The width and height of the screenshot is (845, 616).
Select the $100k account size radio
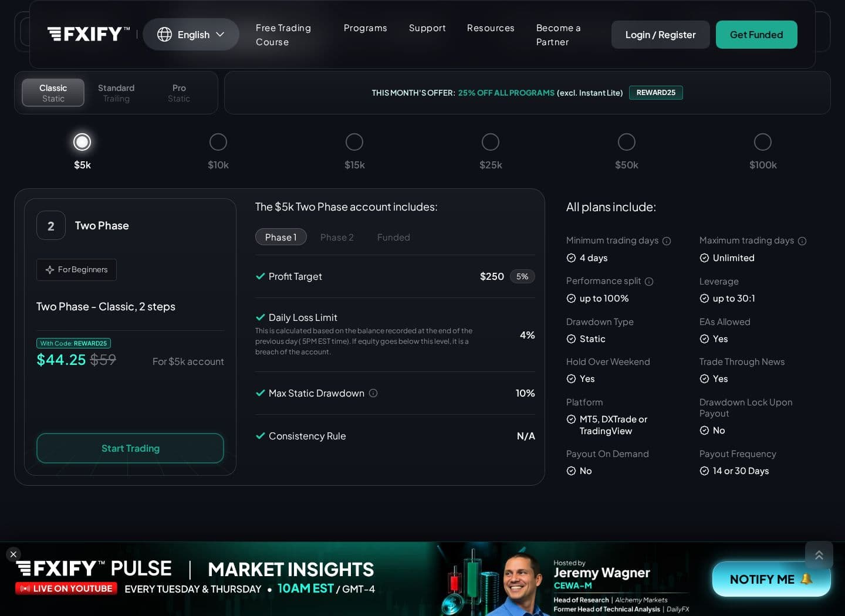(763, 142)
